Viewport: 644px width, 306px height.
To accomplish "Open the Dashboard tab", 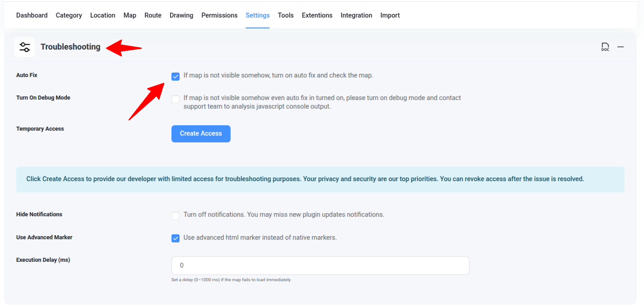I will pos(32,15).
